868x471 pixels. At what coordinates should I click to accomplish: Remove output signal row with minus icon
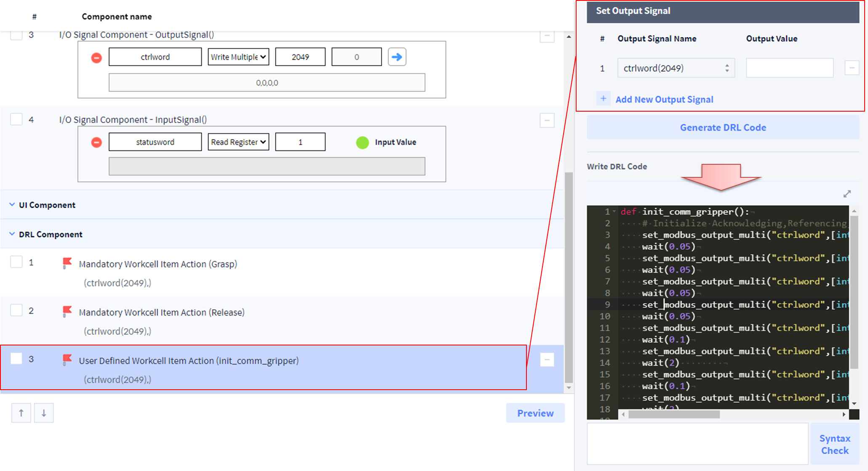(852, 68)
